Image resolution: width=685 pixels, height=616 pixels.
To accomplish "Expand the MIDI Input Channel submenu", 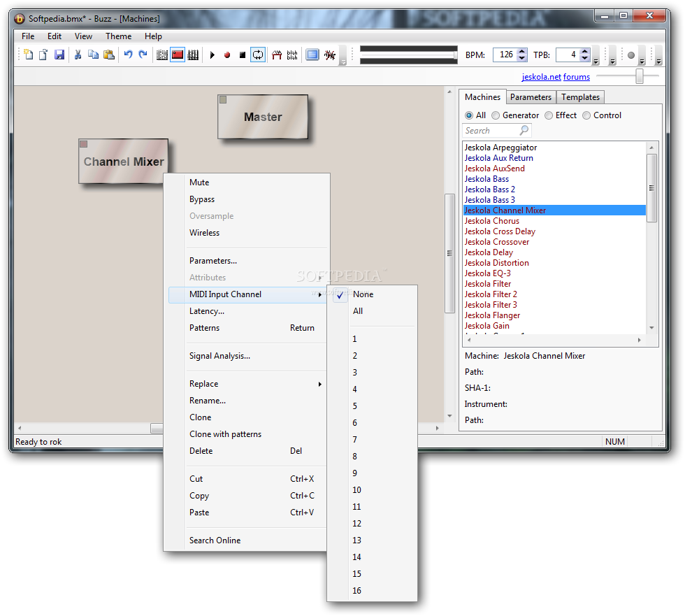I will (x=247, y=295).
